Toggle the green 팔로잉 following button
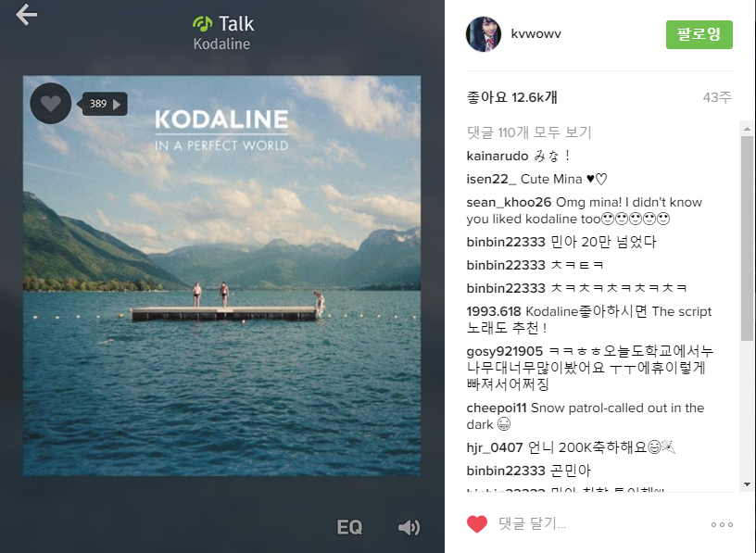The height and width of the screenshot is (553, 756). tap(699, 34)
